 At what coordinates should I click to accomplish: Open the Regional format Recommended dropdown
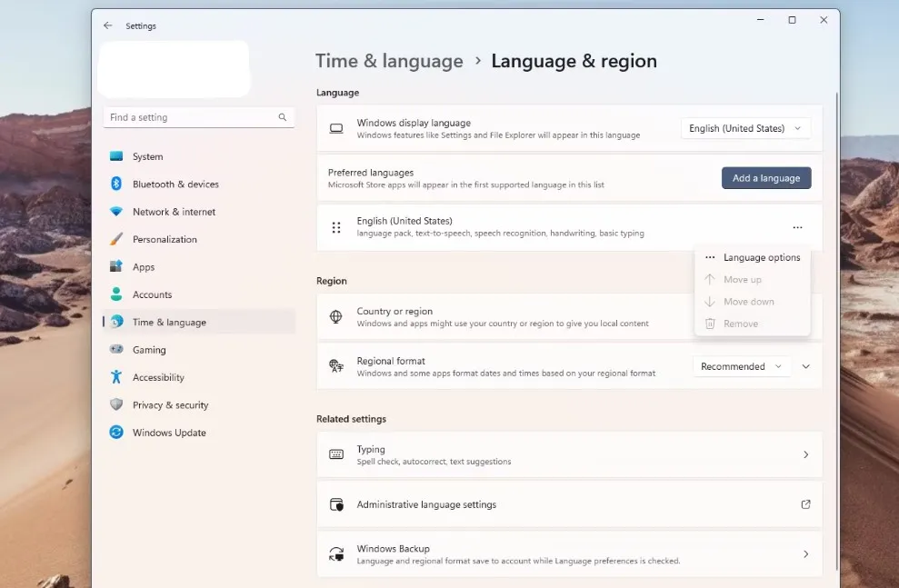(x=741, y=366)
